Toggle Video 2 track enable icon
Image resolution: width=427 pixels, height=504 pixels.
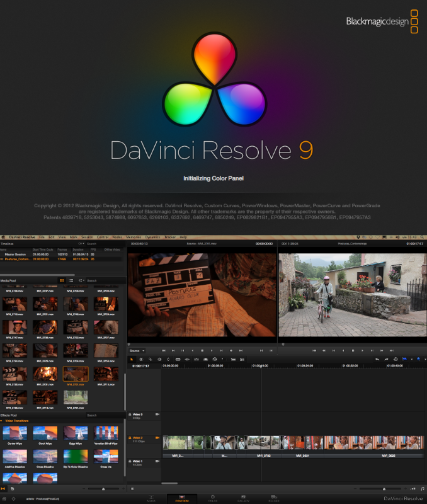[157, 438]
